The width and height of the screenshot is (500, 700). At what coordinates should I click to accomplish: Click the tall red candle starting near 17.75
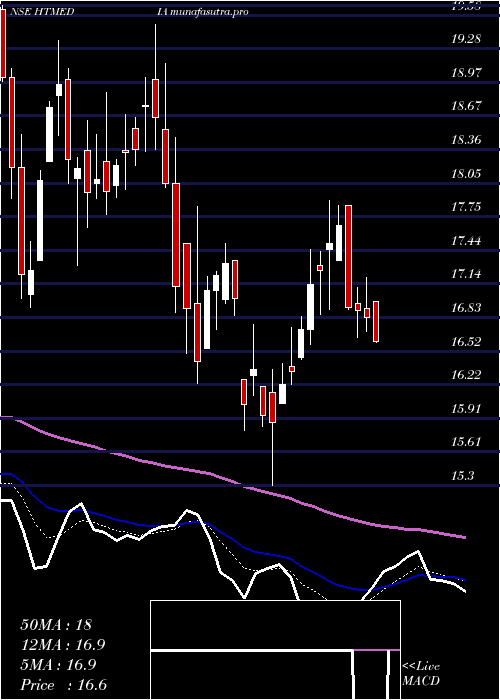(349, 257)
